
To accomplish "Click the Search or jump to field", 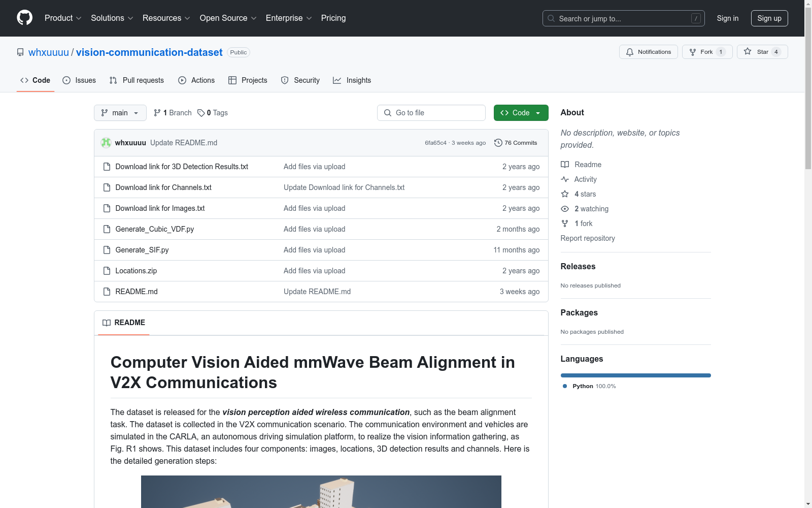I will (x=624, y=18).
